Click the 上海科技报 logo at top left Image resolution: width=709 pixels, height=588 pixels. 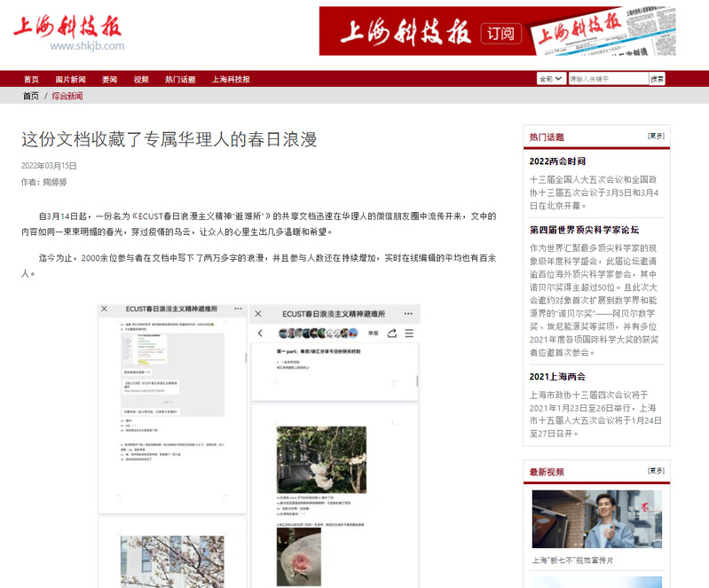68,31
